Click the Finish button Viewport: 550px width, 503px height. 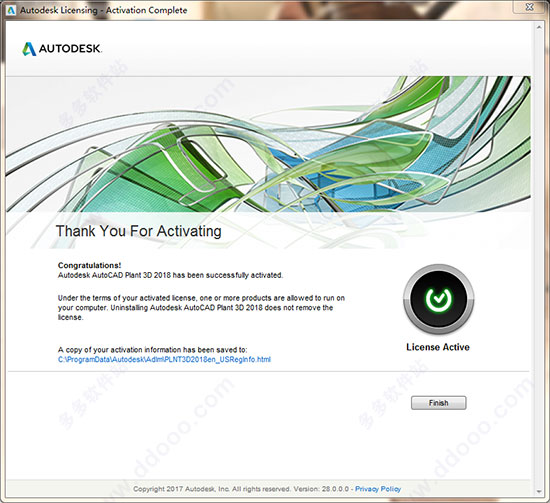(438, 403)
